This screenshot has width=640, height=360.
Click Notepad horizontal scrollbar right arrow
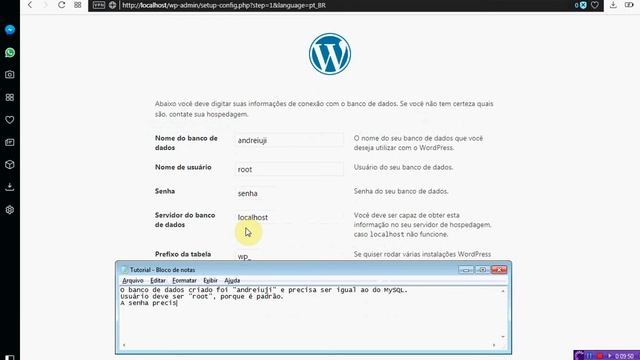494,345
